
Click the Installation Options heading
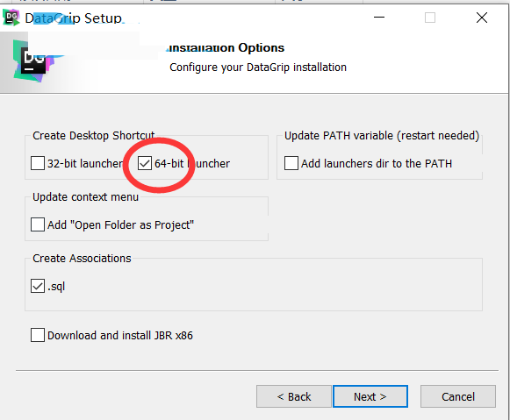click(x=226, y=47)
